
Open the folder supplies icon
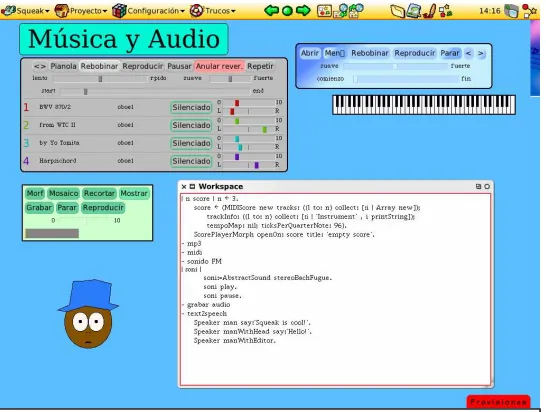pos(397,11)
